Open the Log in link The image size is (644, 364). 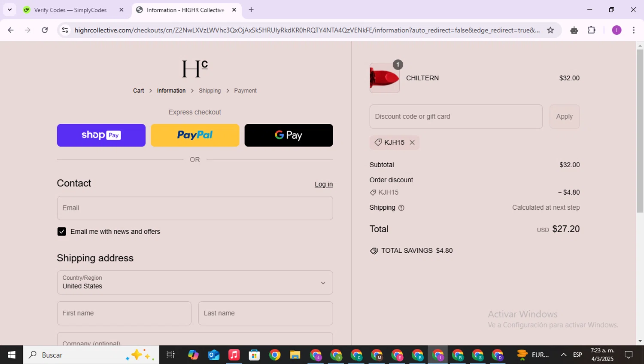[324, 184]
